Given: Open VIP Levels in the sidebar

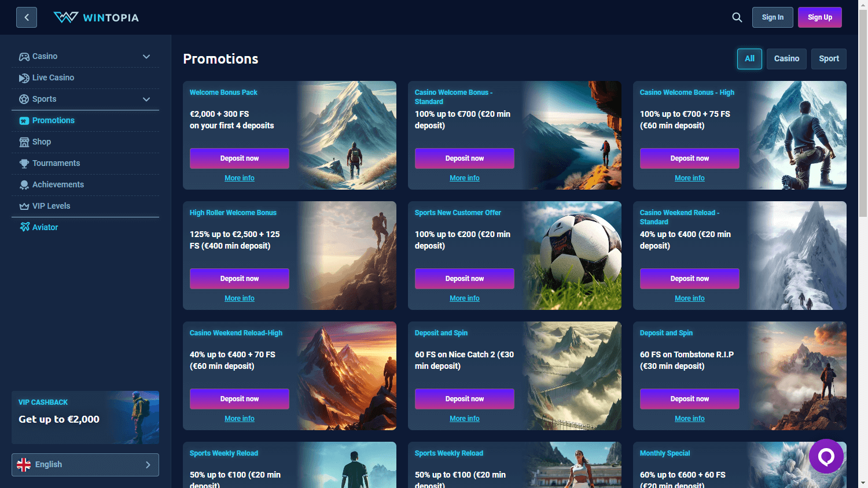Looking at the screenshot, I should pos(85,206).
